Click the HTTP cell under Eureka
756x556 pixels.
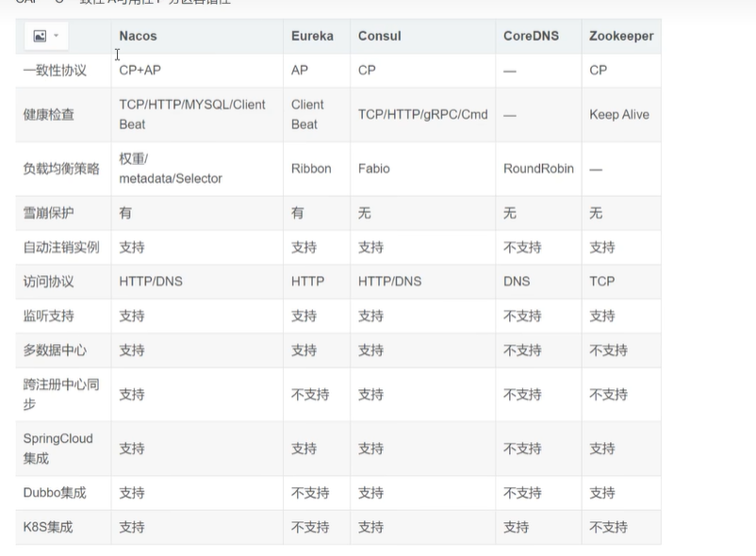(x=307, y=282)
